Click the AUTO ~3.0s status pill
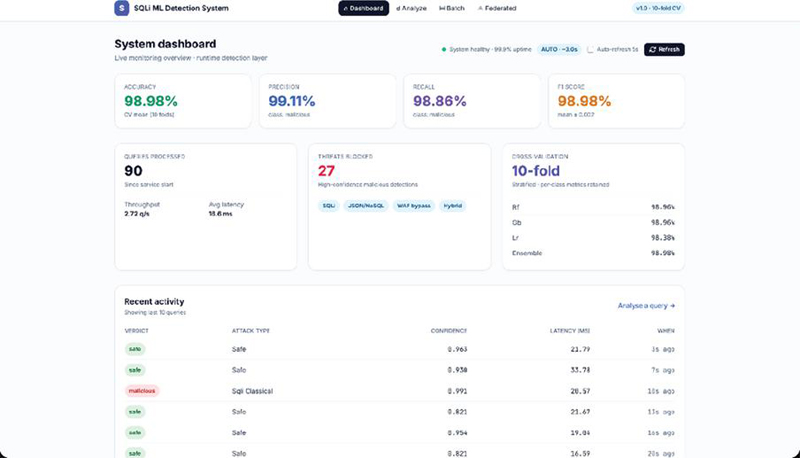The width and height of the screenshot is (800, 458). click(x=559, y=49)
